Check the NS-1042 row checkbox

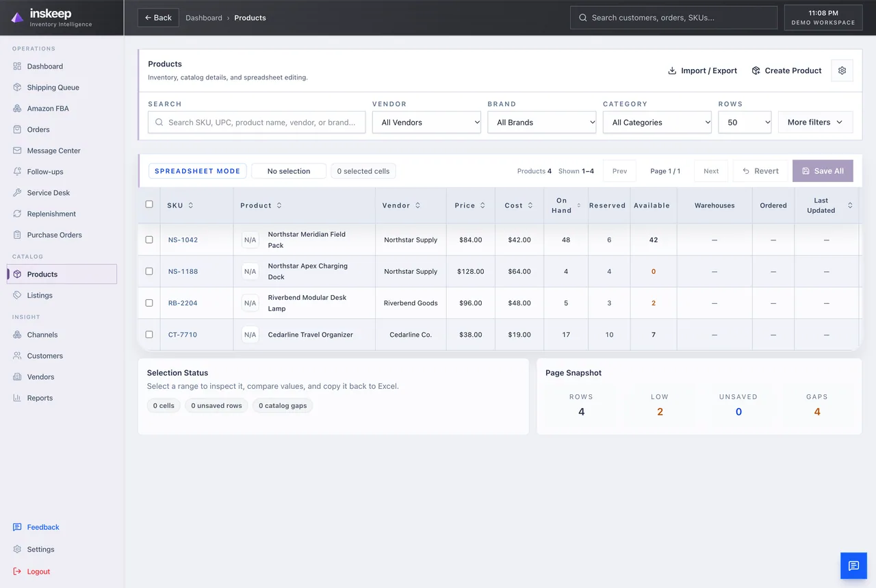coord(149,240)
